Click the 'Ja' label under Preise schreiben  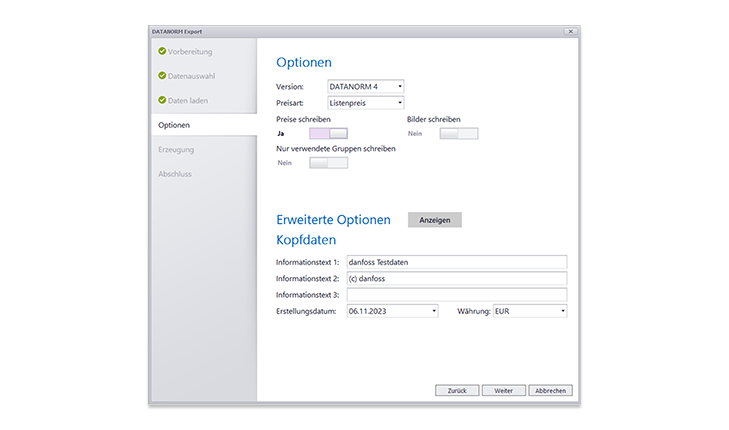[280, 133]
